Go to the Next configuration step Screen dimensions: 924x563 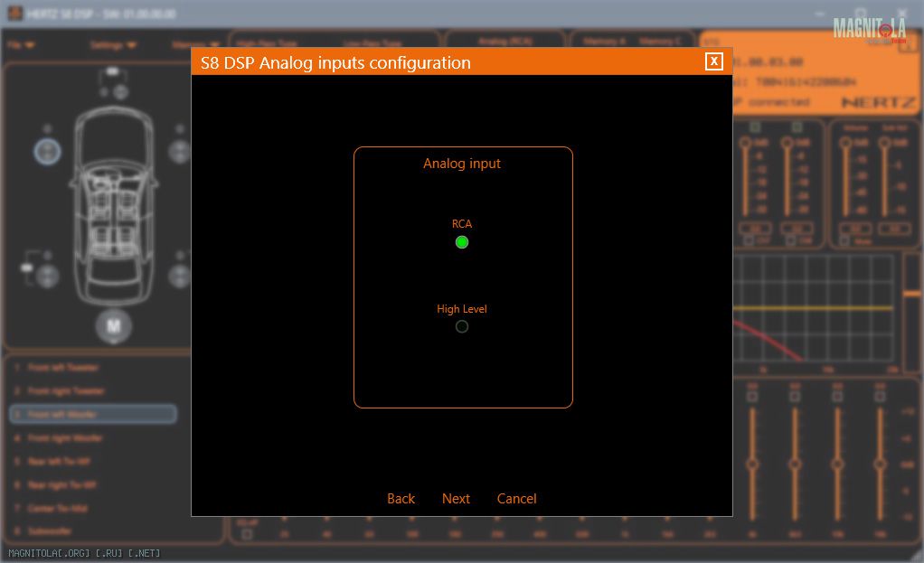[456, 498]
